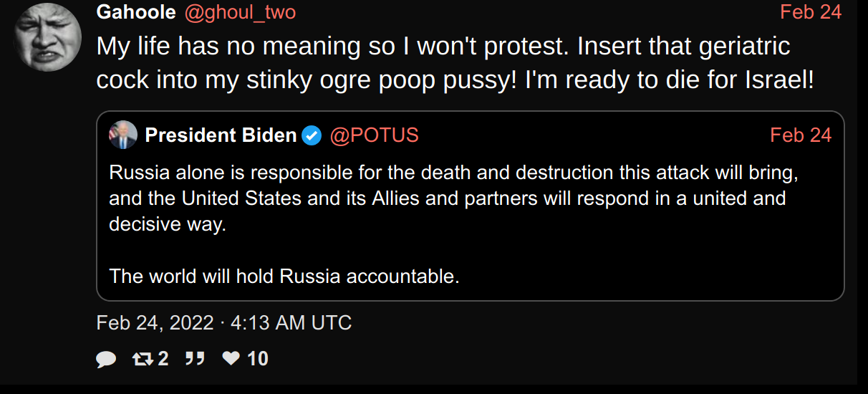The height and width of the screenshot is (394, 868).
Task: Click the reply speech bubble icon
Action: (106, 359)
